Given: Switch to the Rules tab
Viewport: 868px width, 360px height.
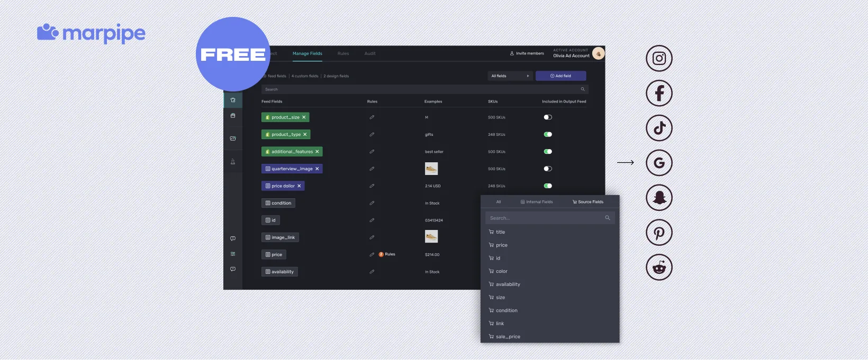Looking at the screenshot, I should (343, 53).
